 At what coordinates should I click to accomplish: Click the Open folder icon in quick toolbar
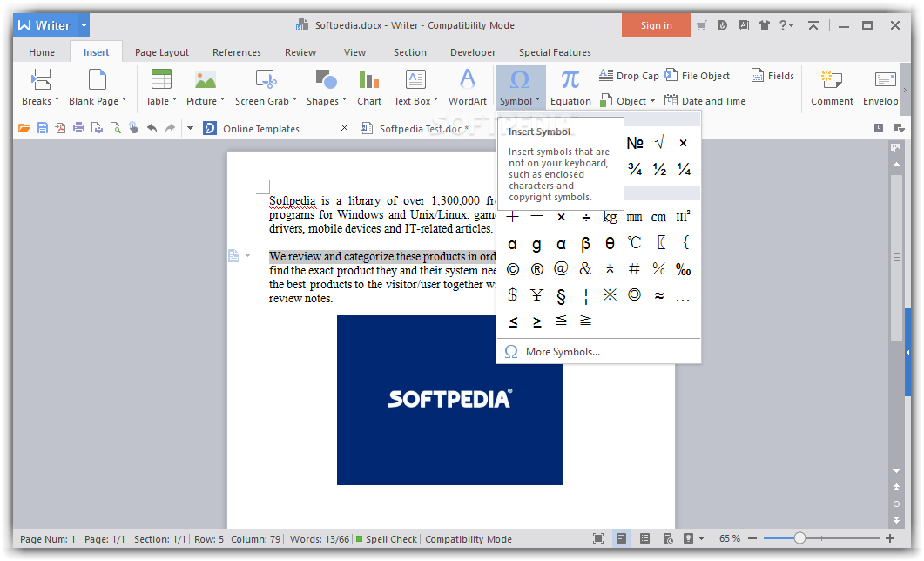(x=24, y=128)
